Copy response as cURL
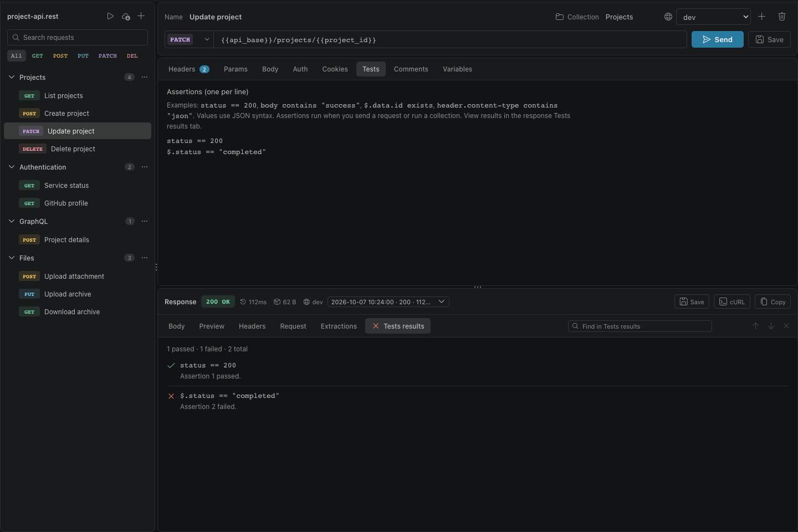Viewport: 798px width, 532px height. tap(732, 301)
